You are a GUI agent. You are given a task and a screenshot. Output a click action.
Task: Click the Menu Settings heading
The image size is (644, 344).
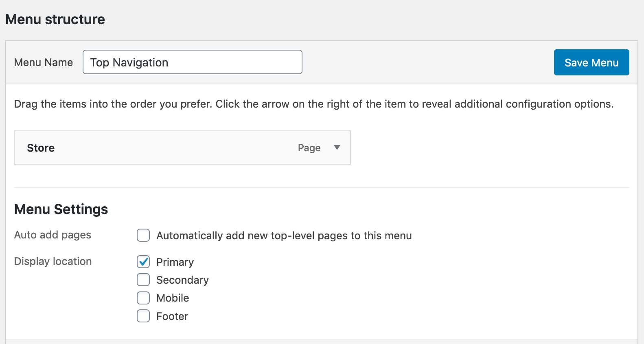(x=61, y=209)
